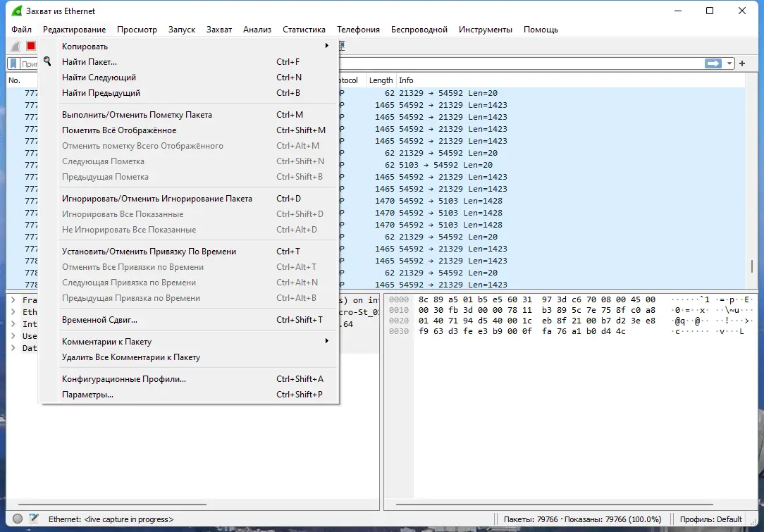
Task: Choose Найти Предыдущий menu entry
Action: click(x=189, y=93)
